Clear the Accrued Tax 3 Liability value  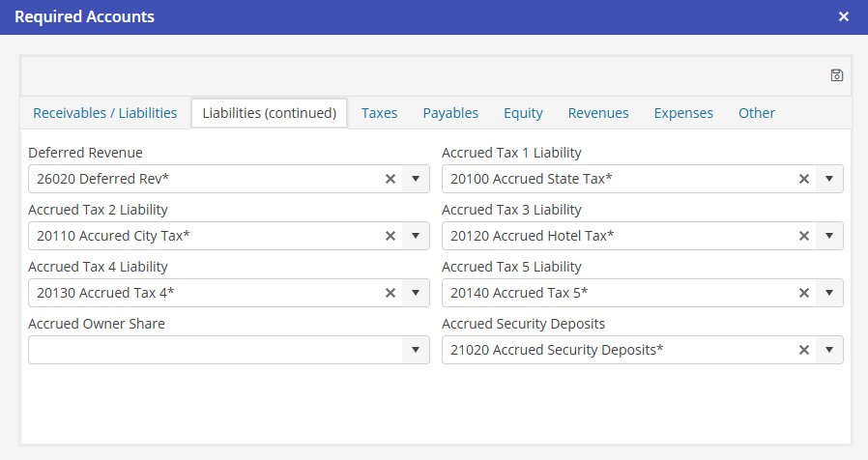(x=803, y=236)
